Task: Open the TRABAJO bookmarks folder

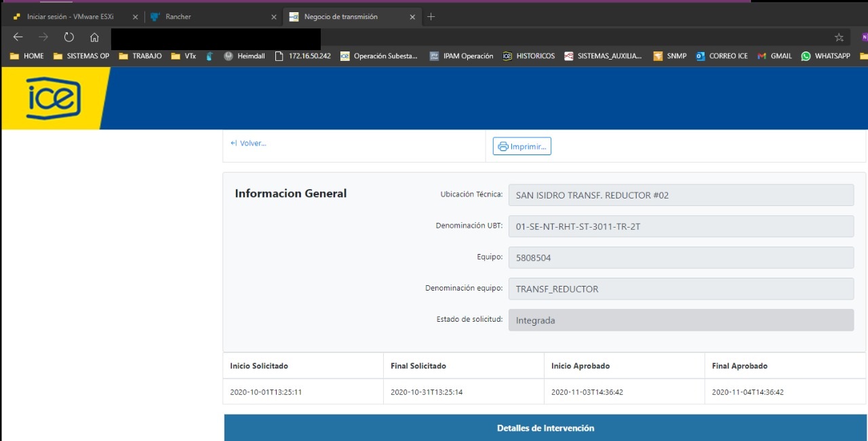Action: click(140, 56)
